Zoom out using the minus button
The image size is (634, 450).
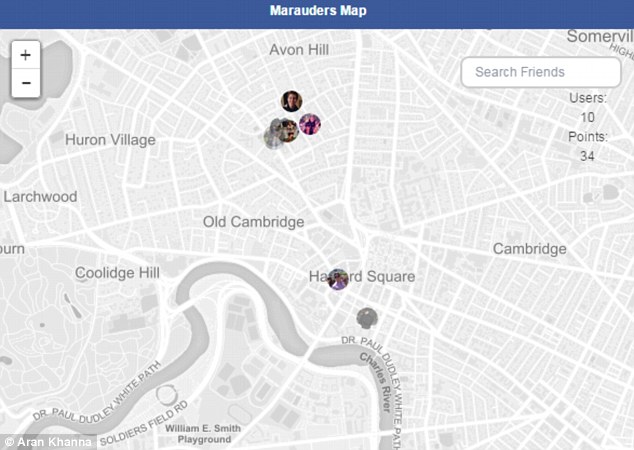[26, 83]
